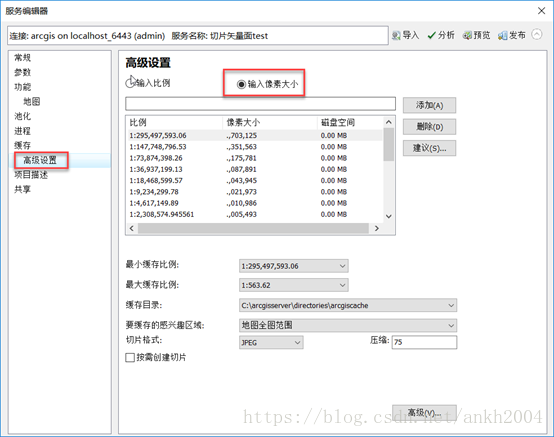Select the row 1:295,497,593.06

tap(254, 135)
